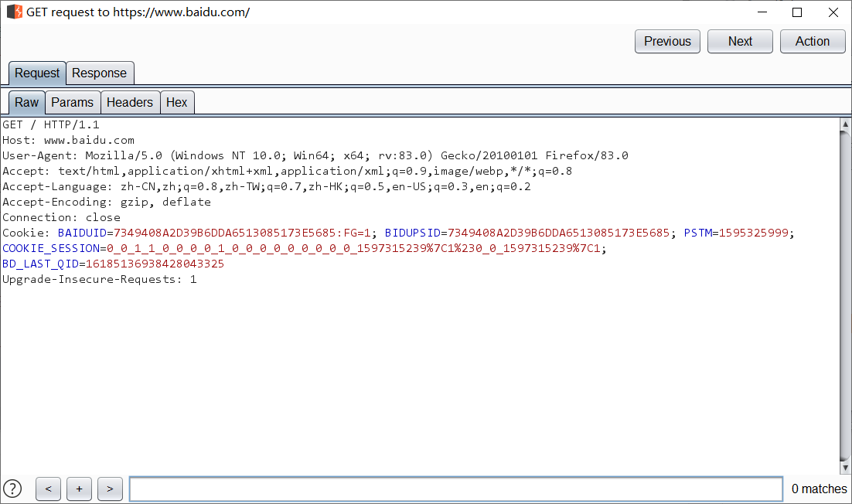The height and width of the screenshot is (504, 852).
Task: Click the 'GET / HTTP/1.1' request line
Action: tap(51, 125)
